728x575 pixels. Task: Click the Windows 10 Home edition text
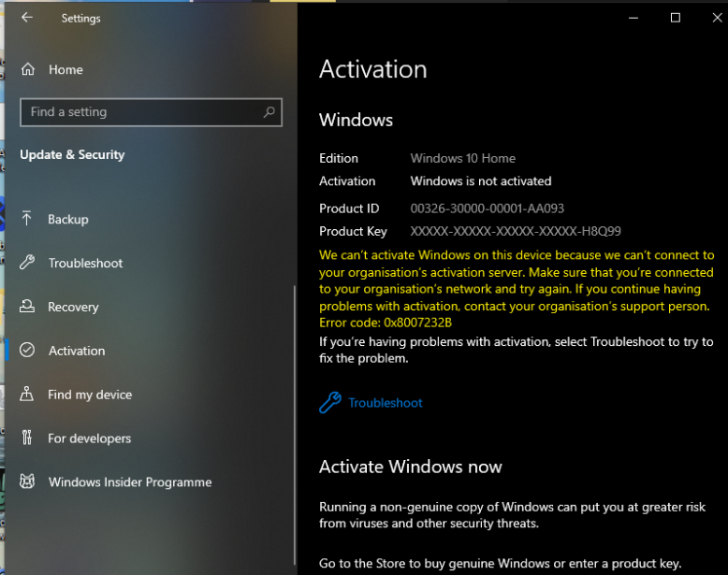pyautogui.click(x=463, y=158)
